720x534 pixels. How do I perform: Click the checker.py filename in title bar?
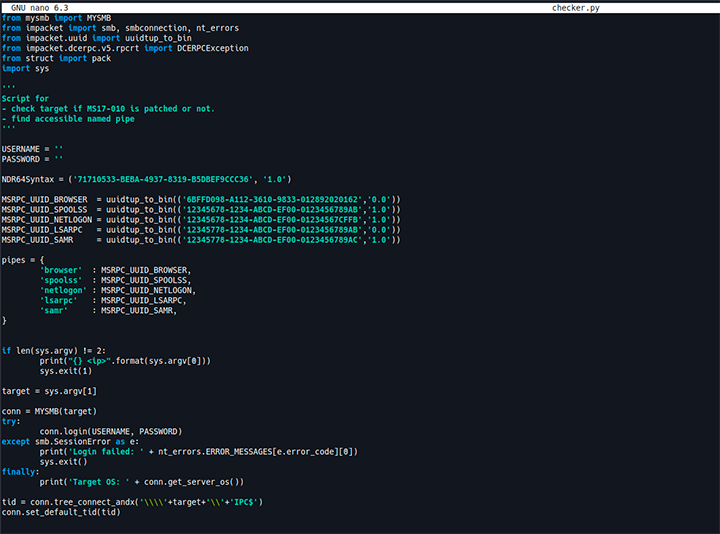point(575,8)
